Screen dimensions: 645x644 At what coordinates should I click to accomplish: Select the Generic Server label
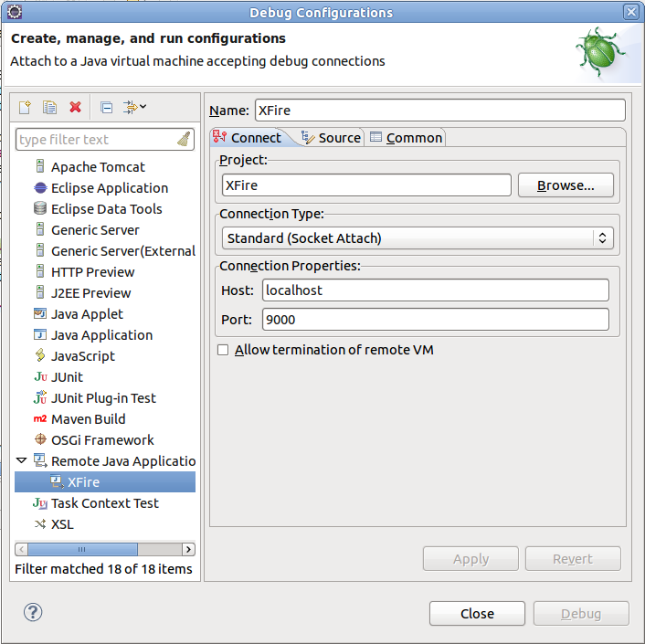pyautogui.click(x=95, y=230)
